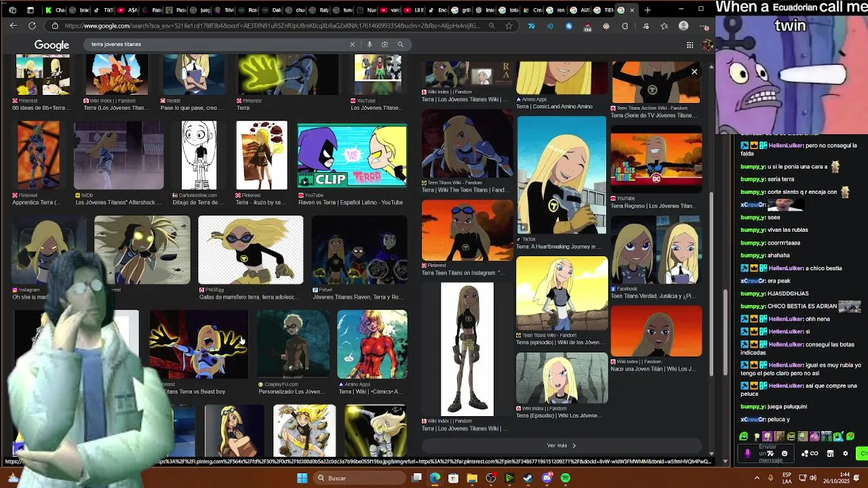Submit search using magnifier icon
The image size is (868, 488).
point(400,44)
